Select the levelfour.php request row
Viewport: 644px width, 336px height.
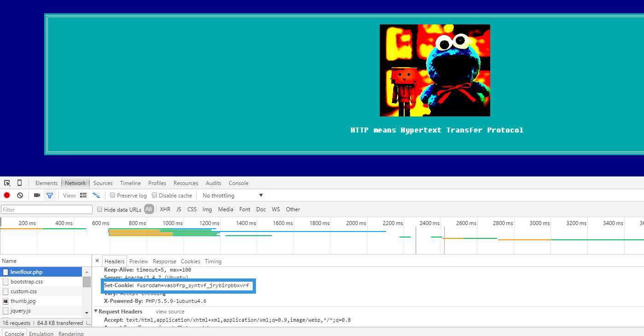[41, 272]
